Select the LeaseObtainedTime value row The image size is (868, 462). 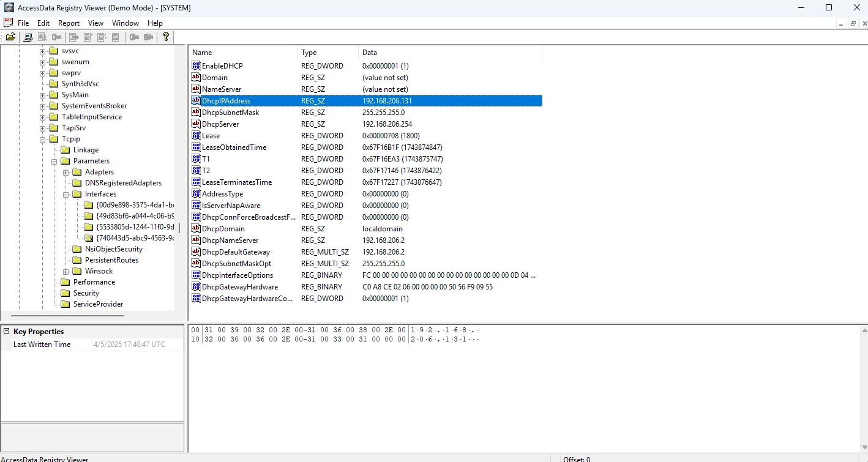(234, 147)
